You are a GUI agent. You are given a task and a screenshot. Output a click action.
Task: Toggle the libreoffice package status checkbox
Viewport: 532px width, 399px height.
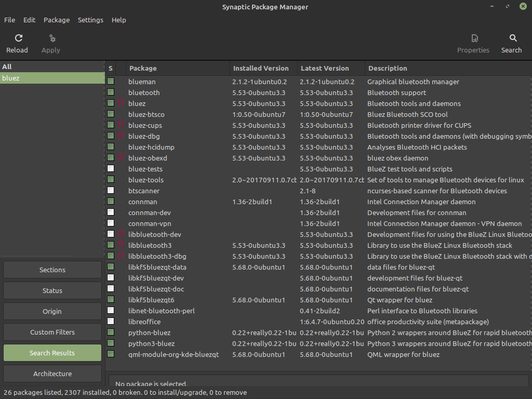coord(111,322)
